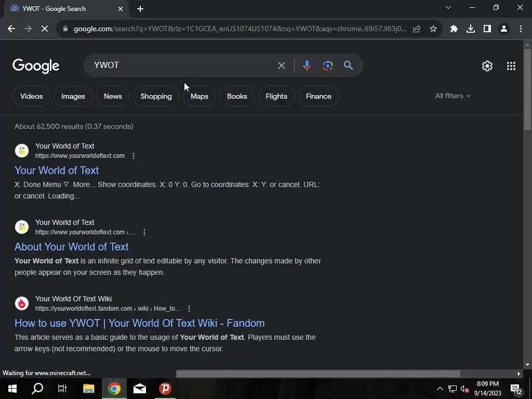Go to the Google homepage via logo

click(36, 66)
